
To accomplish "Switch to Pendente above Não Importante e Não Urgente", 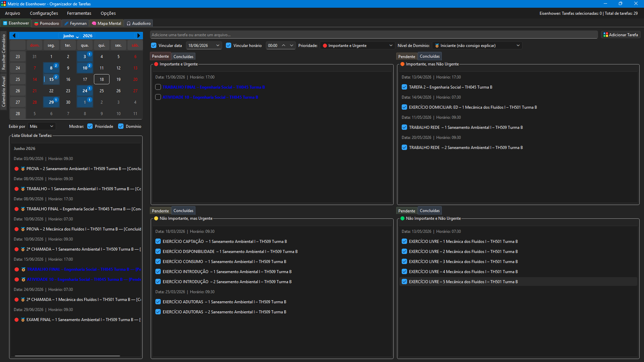I will (x=407, y=211).
